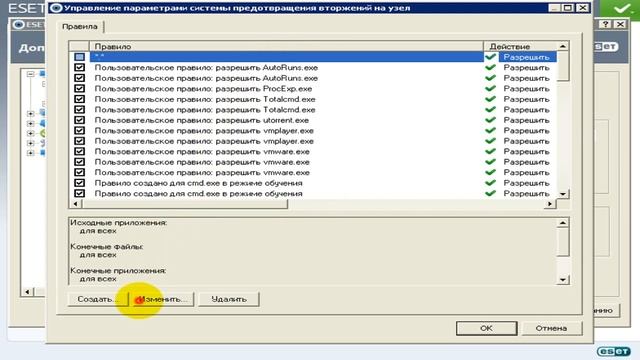
Task: Maximize the HIPS rules dialog
Action: pyautogui.click(x=568, y=7)
